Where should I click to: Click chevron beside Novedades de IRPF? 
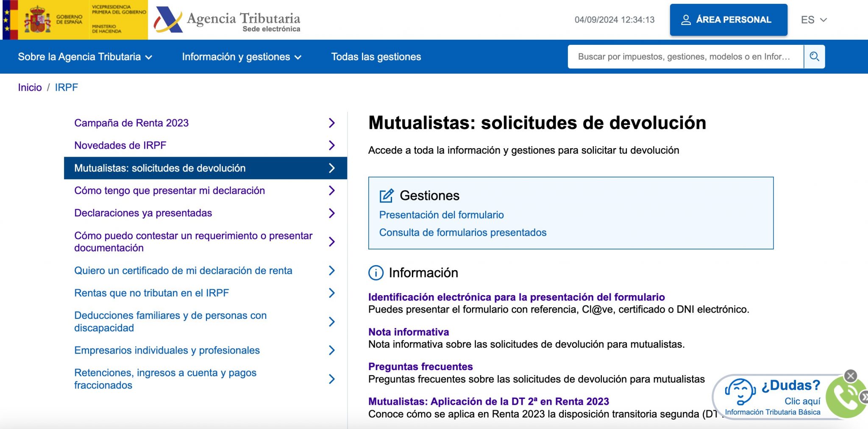pos(332,145)
